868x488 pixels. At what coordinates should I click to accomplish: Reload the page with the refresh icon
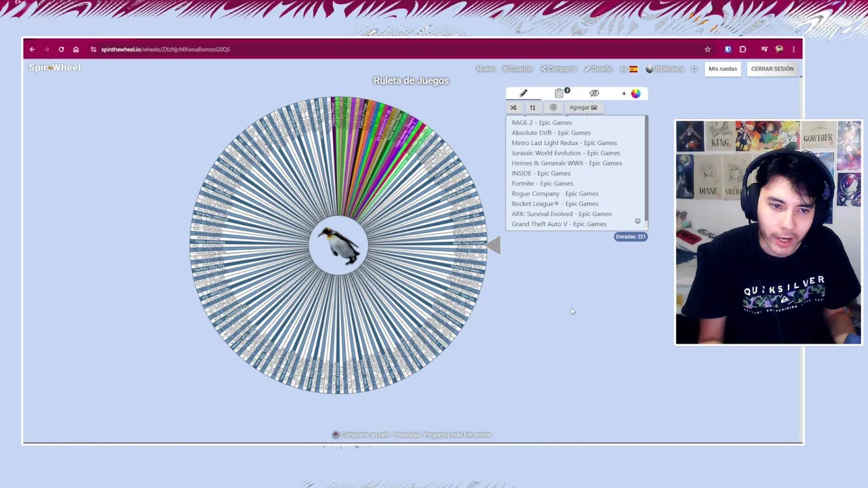coord(61,49)
